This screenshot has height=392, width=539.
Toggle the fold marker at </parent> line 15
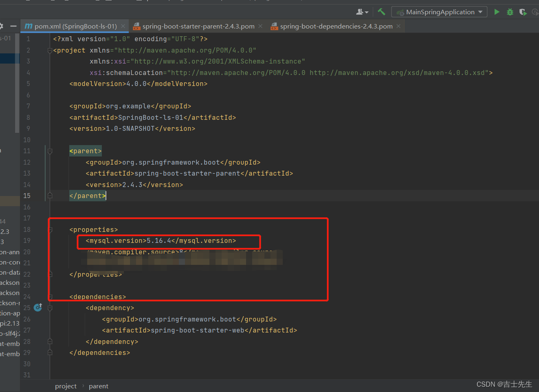pos(50,196)
